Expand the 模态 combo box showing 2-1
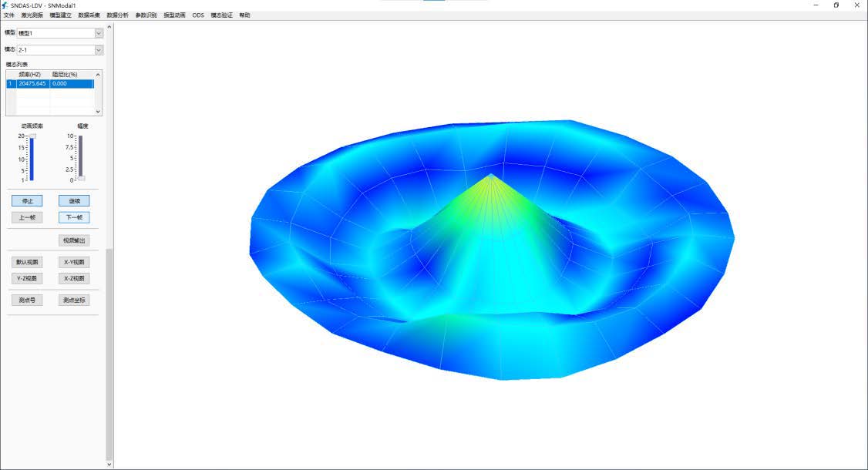This screenshot has width=868, height=470. click(99, 50)
